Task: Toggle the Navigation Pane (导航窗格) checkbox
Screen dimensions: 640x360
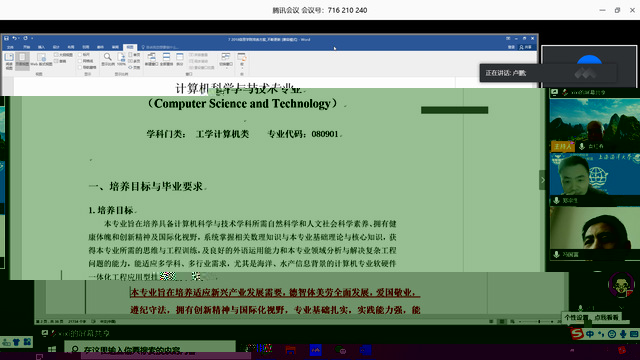Action: 87,67
